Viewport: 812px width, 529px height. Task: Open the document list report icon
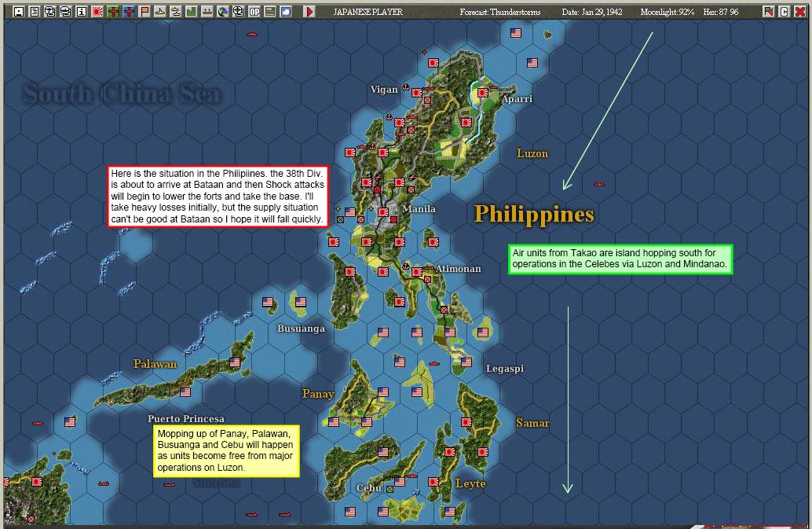coord(35,12)
